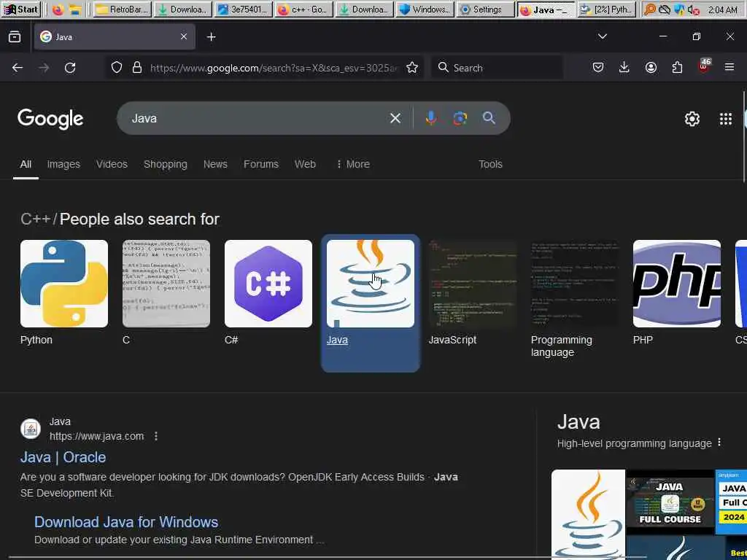Click the underlined Java link in carousel
The width and height of the screenshot is (747, 560).
337,340
